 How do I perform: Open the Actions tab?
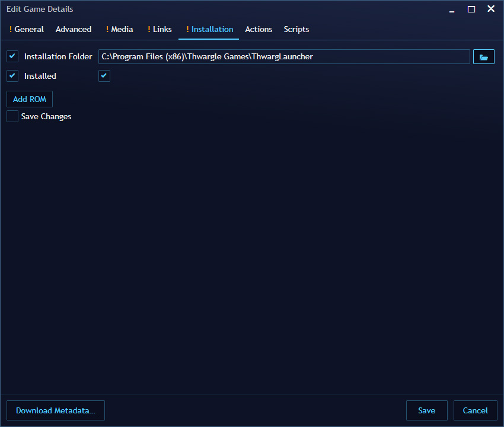[x=259, y=29]
